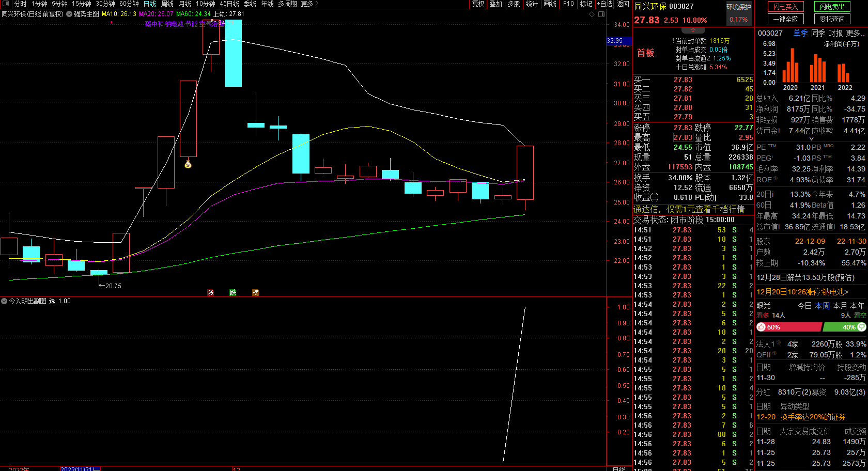The image size is (868, 471).
Task: Collapse the 今入明出副图 sub-chart indicator
Action: 4,301
